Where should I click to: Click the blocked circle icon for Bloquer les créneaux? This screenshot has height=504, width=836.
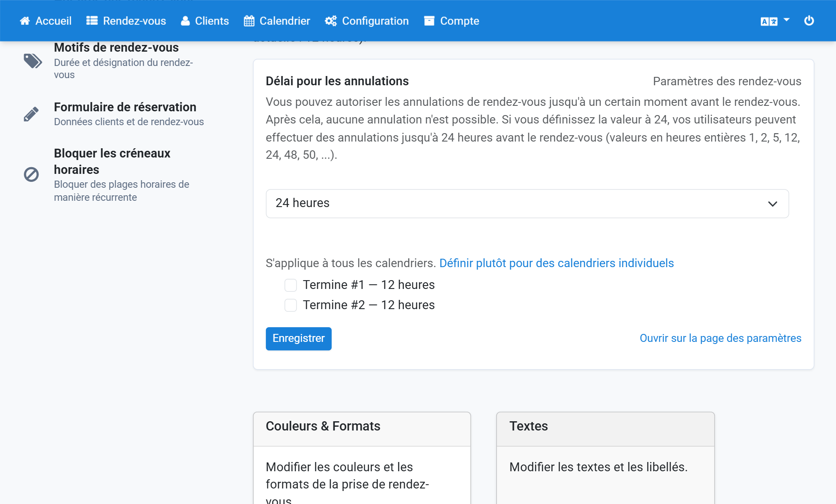(x=31, y=174)
